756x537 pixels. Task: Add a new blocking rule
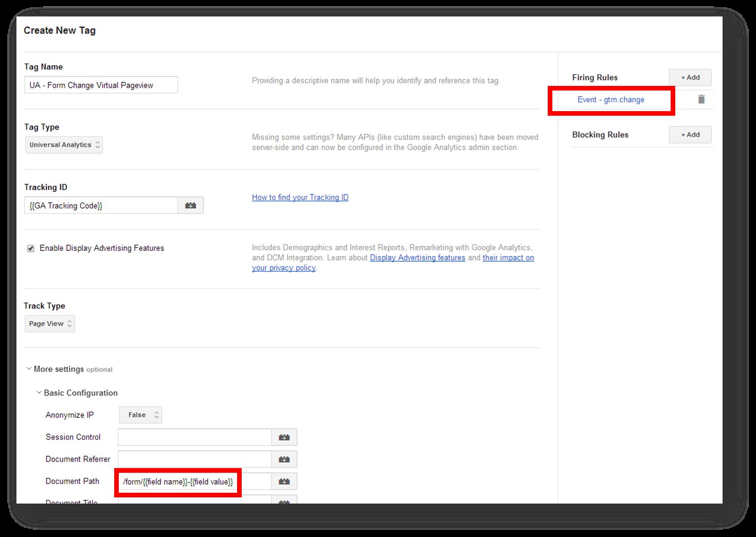[690, 135]
